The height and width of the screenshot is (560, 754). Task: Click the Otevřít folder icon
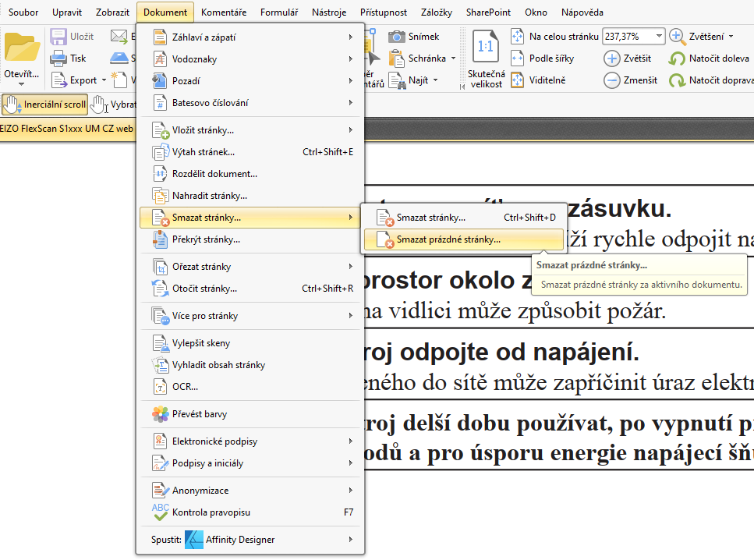click(22, 47)
